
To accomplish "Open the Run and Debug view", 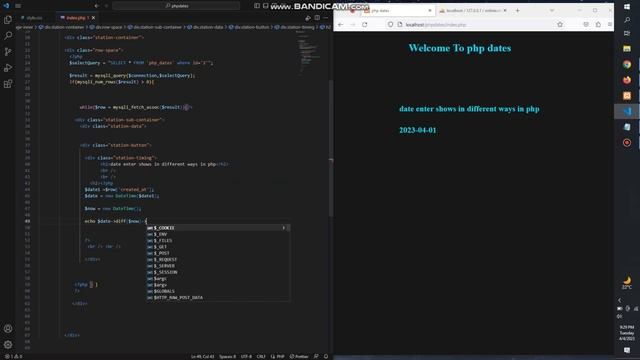I will pyautogui.click(x=8, y=68).
